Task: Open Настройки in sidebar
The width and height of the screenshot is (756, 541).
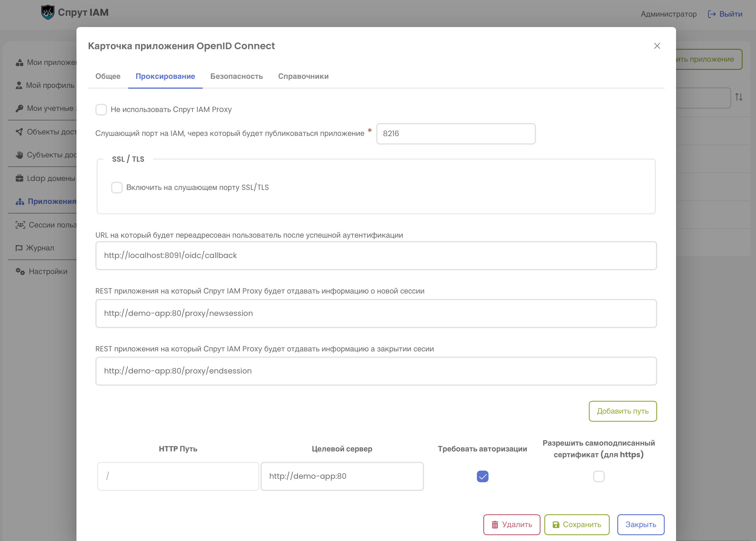Action: click(41, 271)
